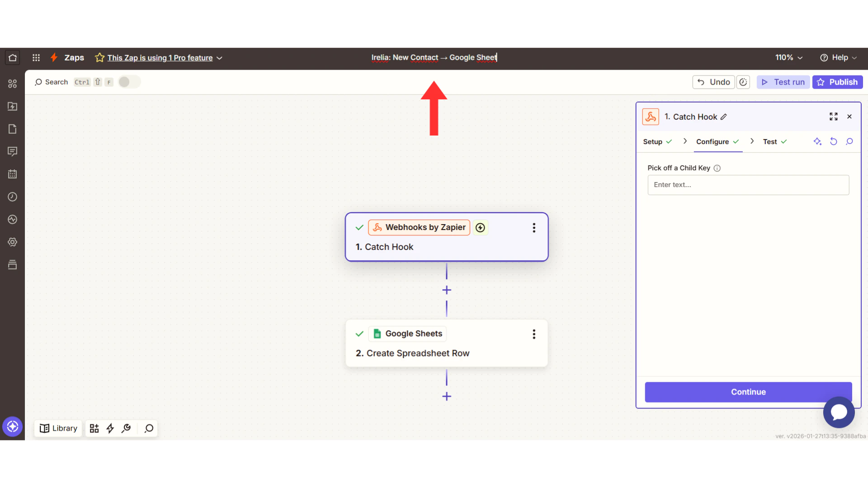868x488 pixels.
Task: Click the Pick off a Child Key field
Action: pyautogui.click(x=748, y=185)
